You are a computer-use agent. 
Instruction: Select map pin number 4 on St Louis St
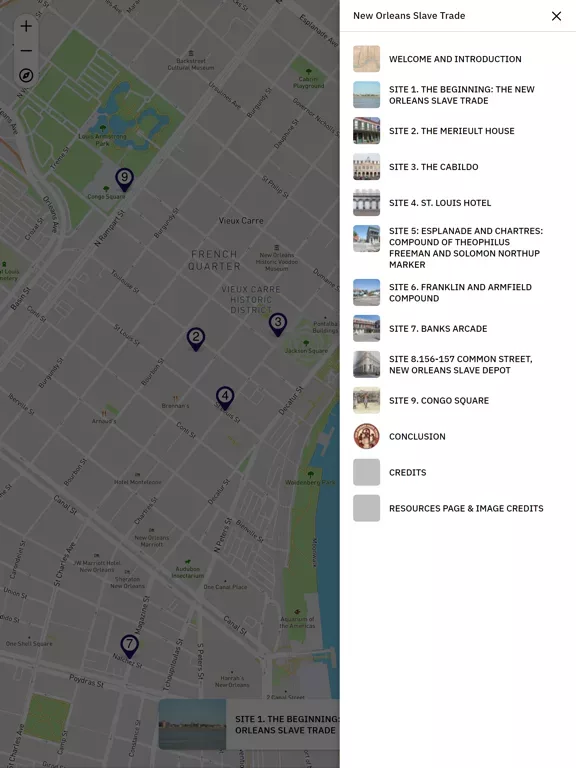click(225, 398)
